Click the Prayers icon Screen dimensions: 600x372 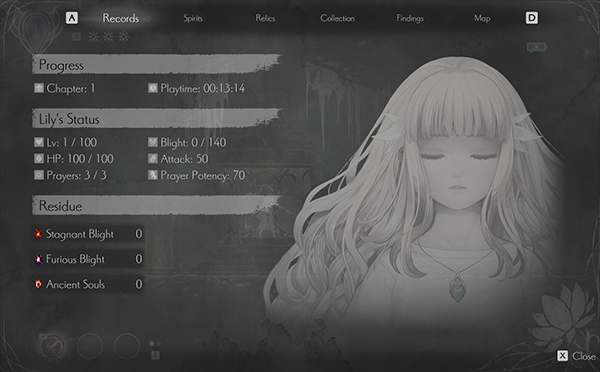(x=39, y=175)
